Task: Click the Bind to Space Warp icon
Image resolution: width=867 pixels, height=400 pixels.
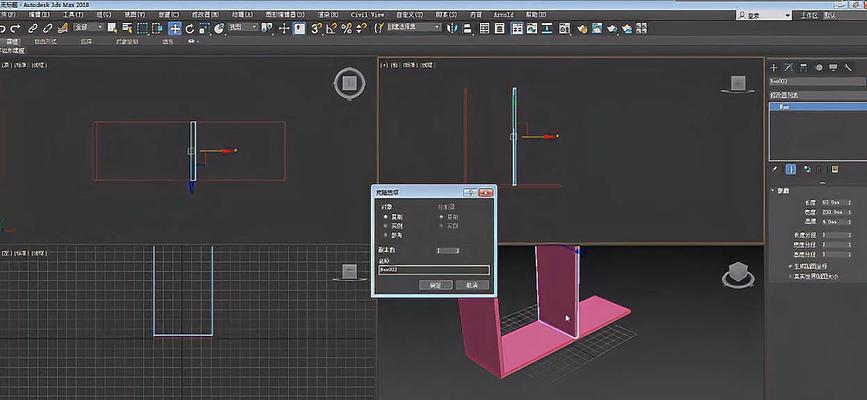Action: pyautogui.click(x=63, y=28)
